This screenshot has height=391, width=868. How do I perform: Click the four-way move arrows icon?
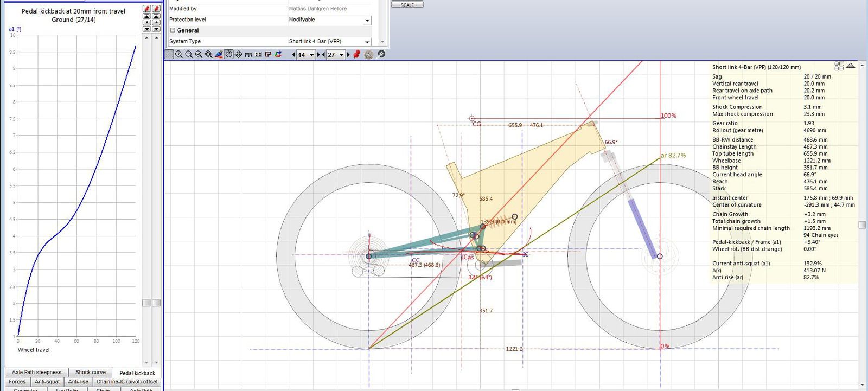click(239, 55)
